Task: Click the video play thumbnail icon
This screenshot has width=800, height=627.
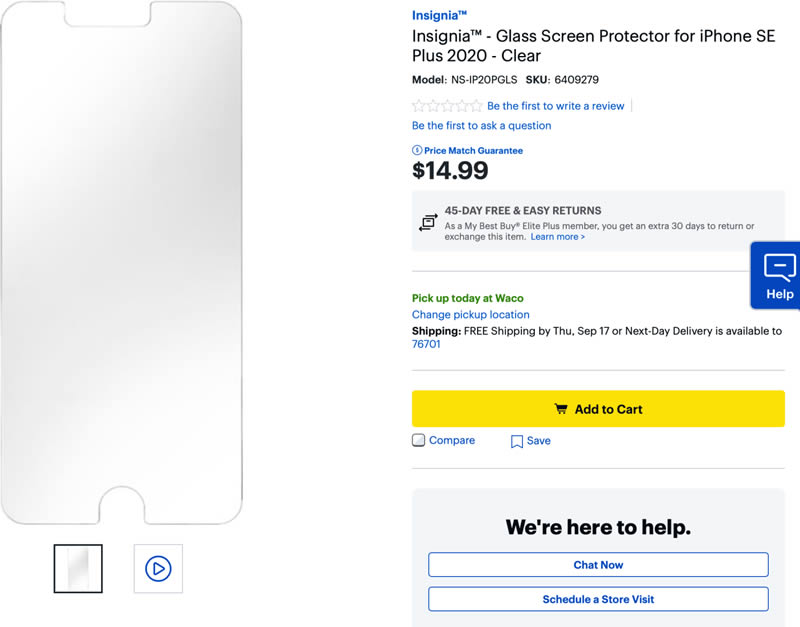Action: coord(158,568)
